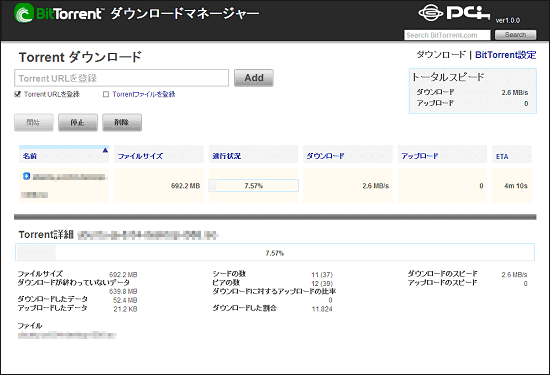Click the Search button in header

point(515,35)
